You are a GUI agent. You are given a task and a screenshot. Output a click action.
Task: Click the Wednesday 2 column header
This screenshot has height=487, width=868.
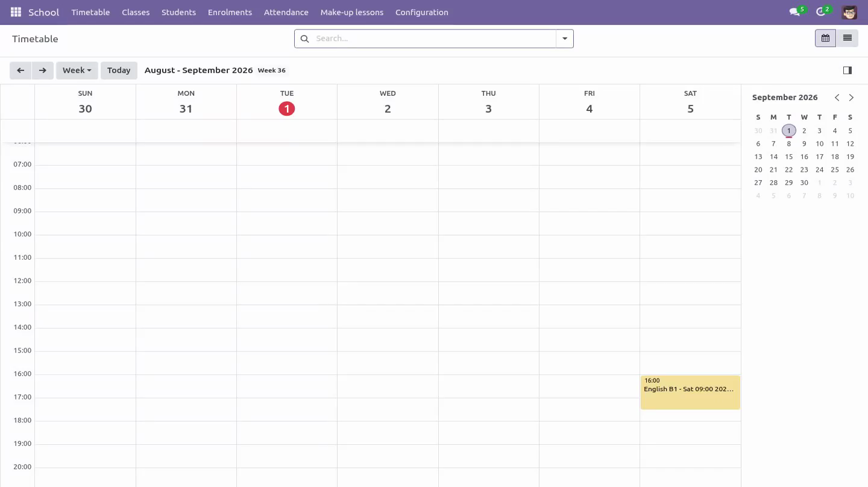coord(388,102)
